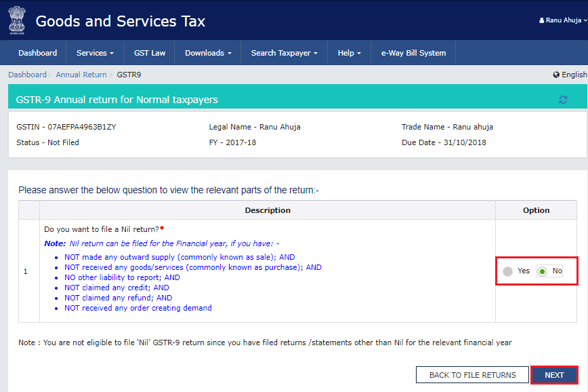Click the globe icon next to English
588x392 pixels.
tap(556, 75)
